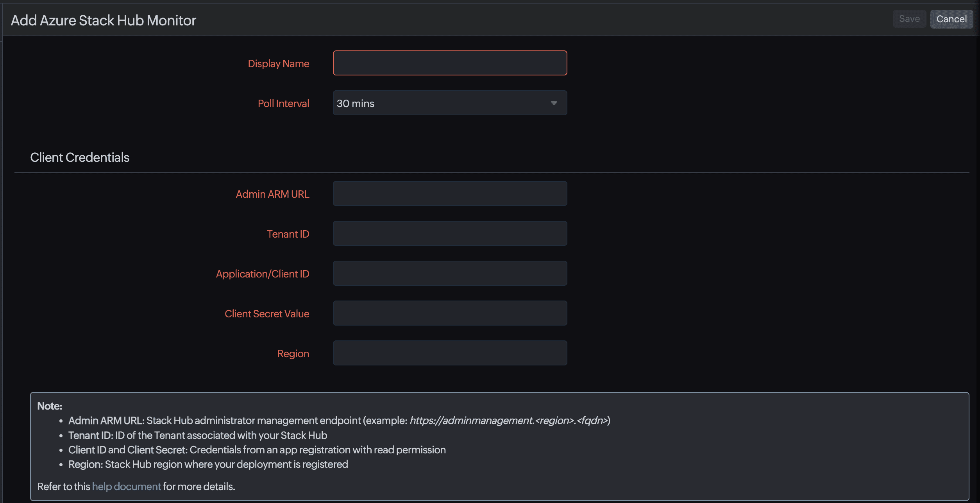This screenshot has width=980, height=503.
Task: Click the Poll Interval label
Action: coord(283,103)
